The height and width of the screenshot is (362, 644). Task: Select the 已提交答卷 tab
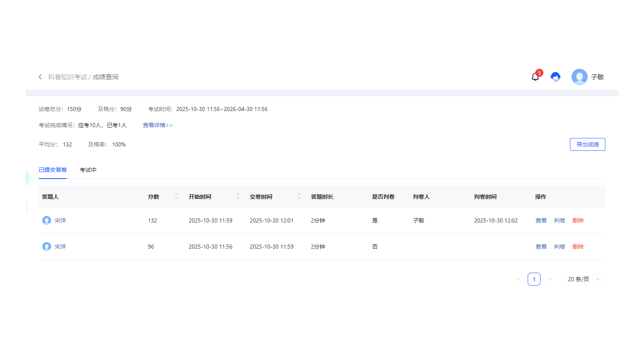[53, 170]
